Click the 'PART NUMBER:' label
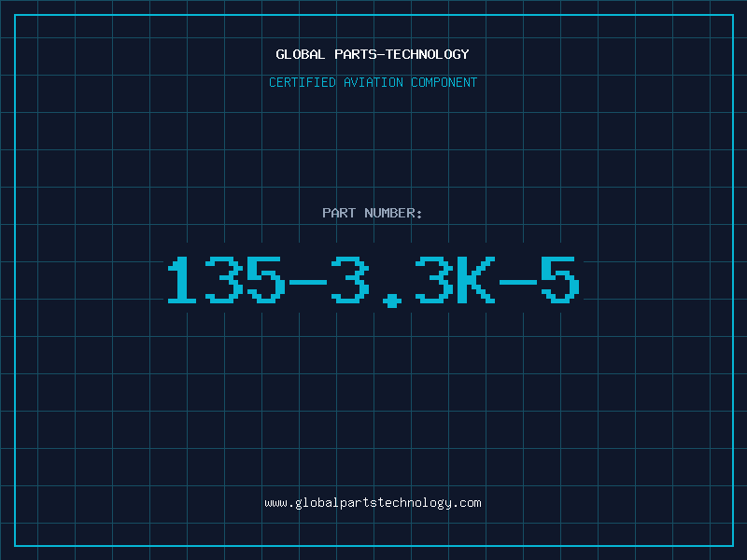 coord(373,213)
